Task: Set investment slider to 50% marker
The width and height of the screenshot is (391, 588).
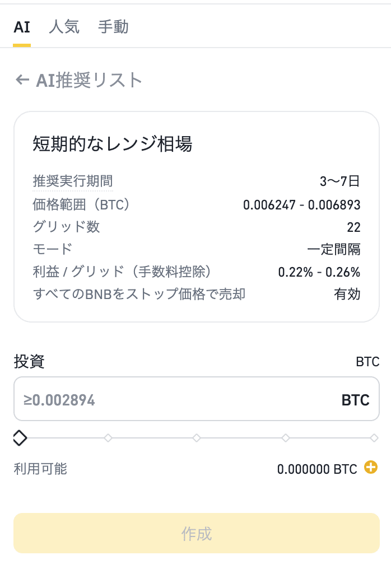Action: (x=196, y=437)
